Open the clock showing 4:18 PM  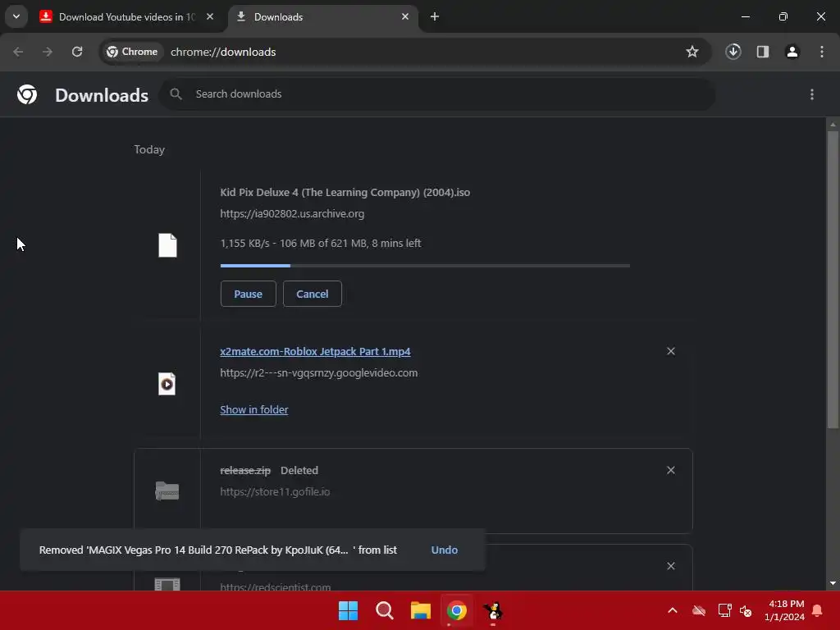[785, 610]
